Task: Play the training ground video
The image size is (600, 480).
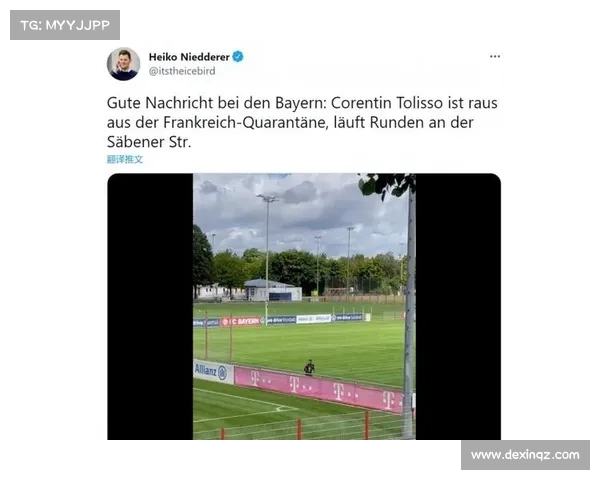Action: 304,306
